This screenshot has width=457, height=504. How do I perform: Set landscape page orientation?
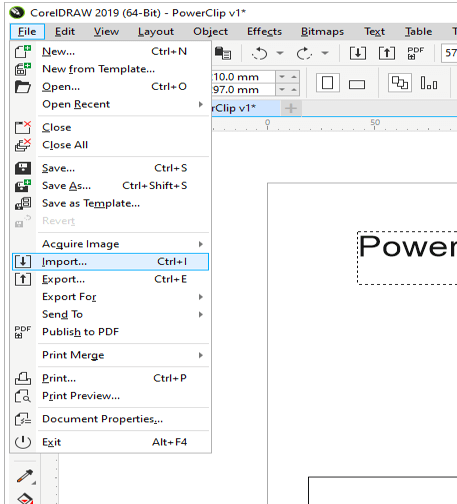point(357,84)
